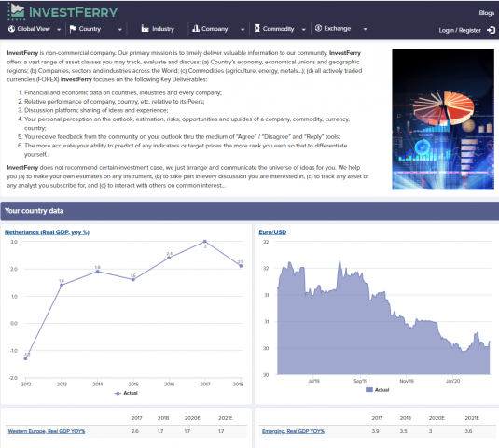The width and height of the screenshot is (499, 448).
Task: Expand the Country dropdown arrow
Action: pyautogui.click(x=119, y=29)
